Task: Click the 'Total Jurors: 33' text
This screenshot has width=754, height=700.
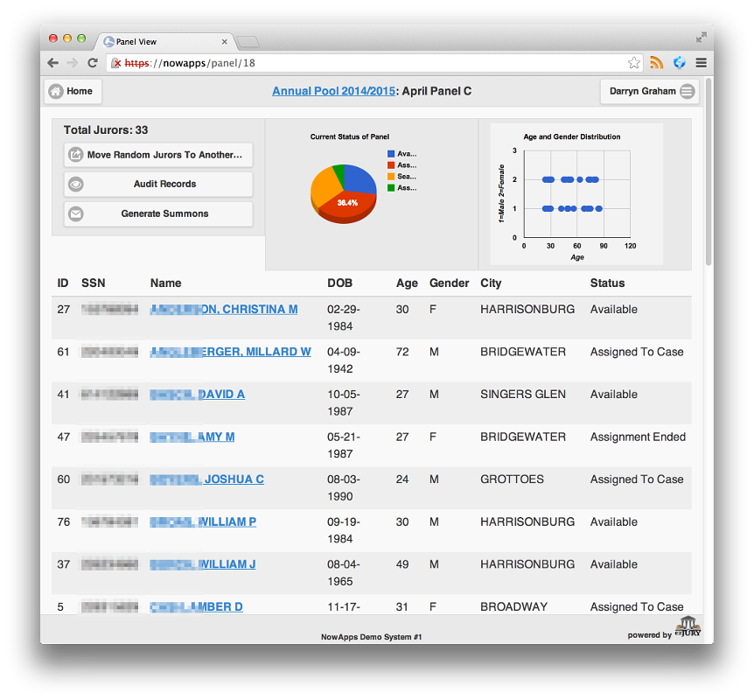Action: (x=106, y=130)
